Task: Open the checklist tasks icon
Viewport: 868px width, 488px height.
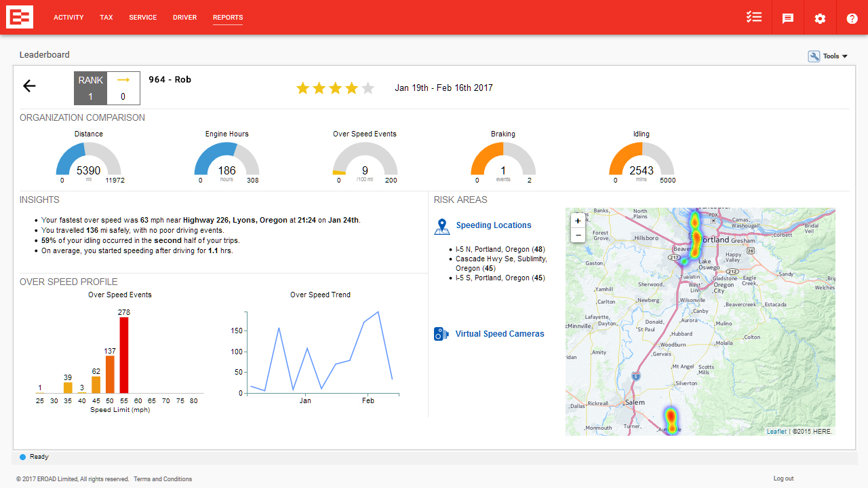Action: tap(754, 18)
